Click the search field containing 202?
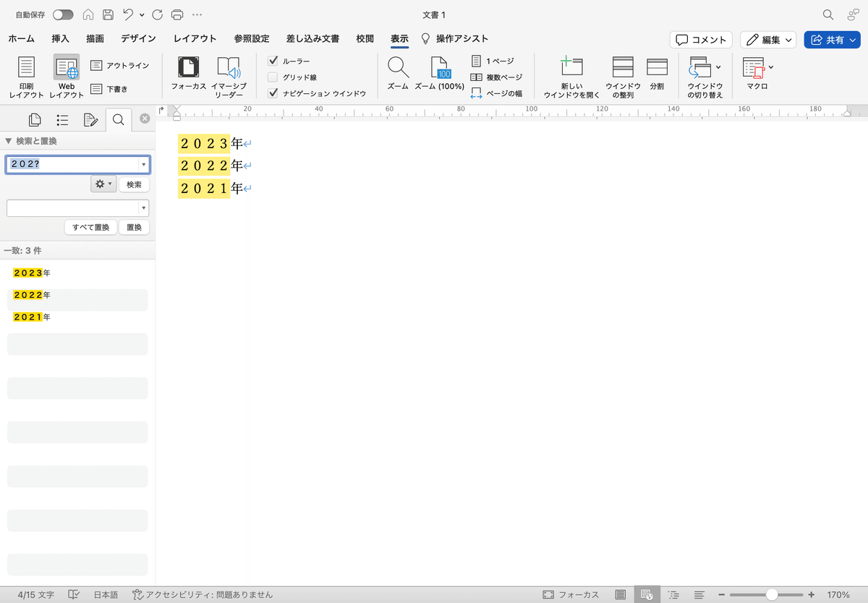This screenshot has width=868, height=603. (x=73, y=164)
